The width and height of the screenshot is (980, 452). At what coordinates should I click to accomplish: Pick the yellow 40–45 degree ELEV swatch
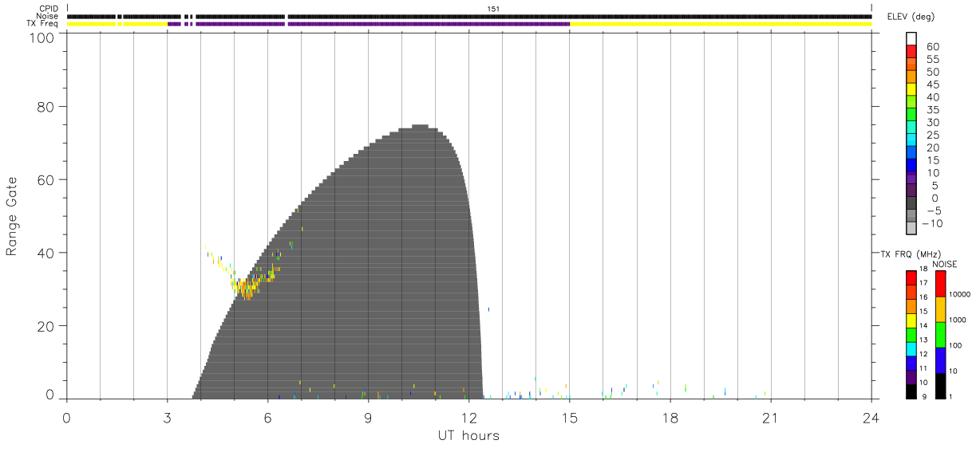[x=911, y=89]
